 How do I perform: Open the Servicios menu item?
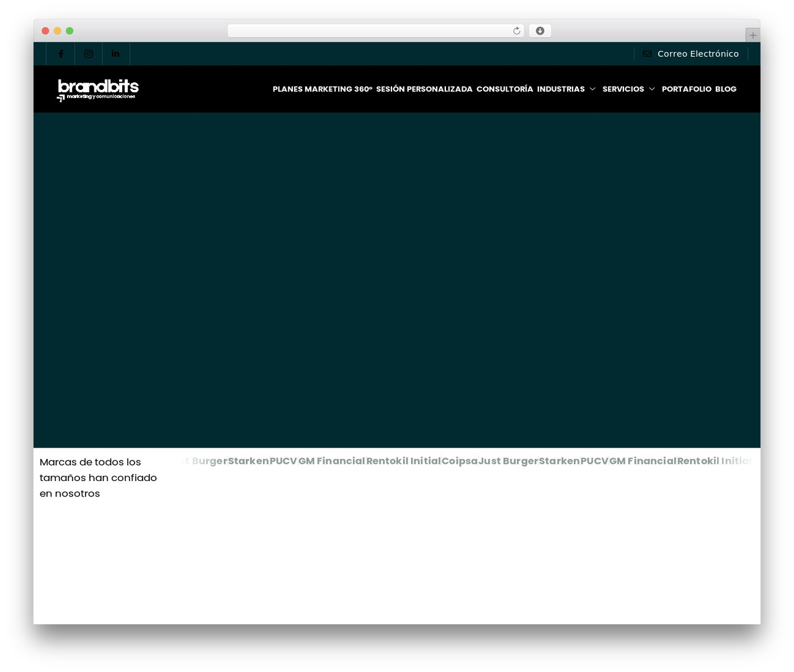(x=623, y=89)
